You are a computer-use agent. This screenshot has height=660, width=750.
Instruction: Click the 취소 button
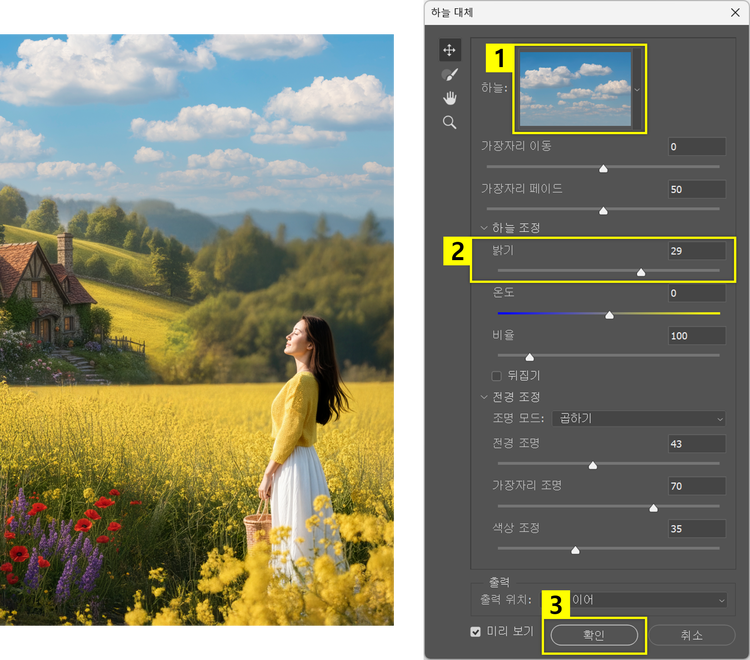point(691,635)
